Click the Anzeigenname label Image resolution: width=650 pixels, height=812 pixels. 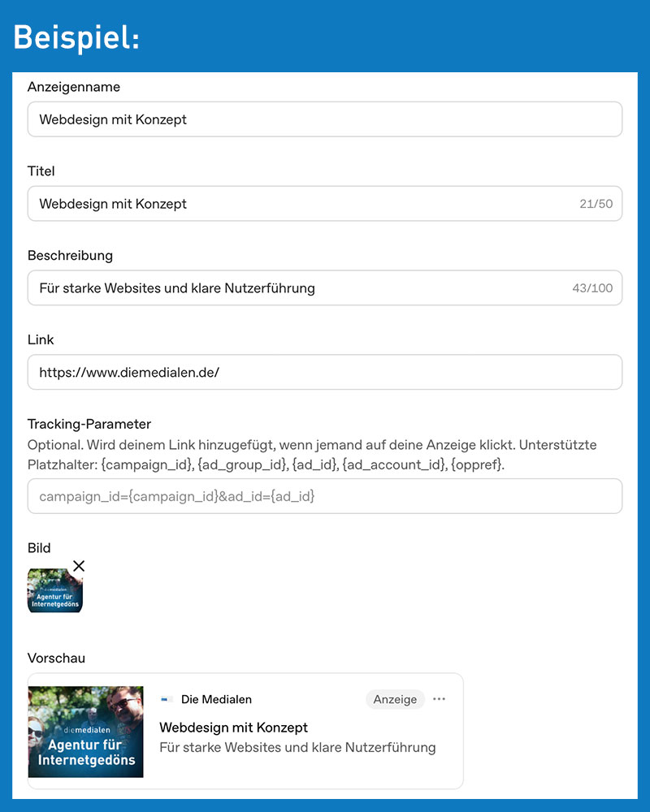(74, 87)
